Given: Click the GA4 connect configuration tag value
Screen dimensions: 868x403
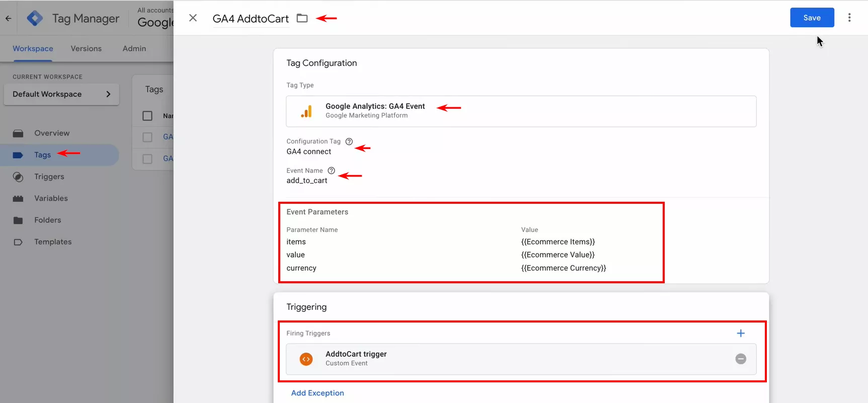Looking at the screenshot, I should 308,151.
